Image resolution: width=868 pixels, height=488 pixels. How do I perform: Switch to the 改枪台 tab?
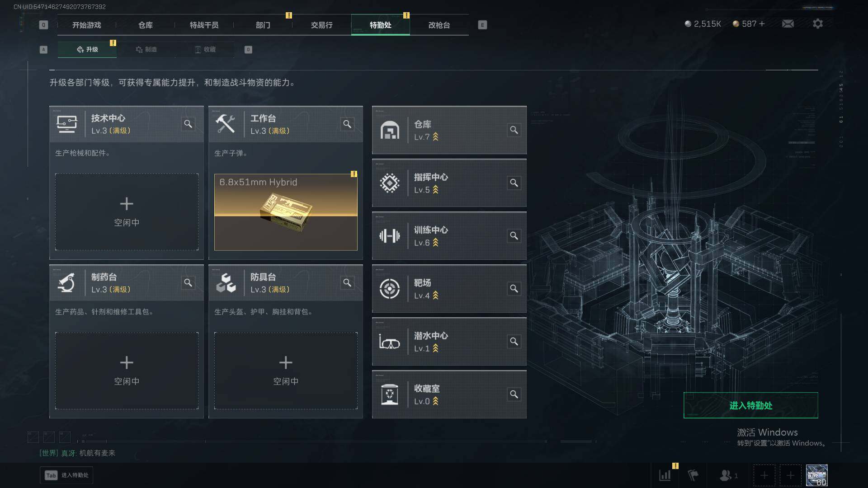tap(439, 25)
